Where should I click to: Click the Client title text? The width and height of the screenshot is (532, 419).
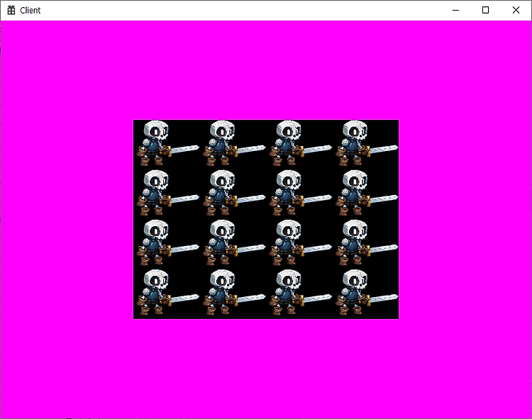click(31, 11)
